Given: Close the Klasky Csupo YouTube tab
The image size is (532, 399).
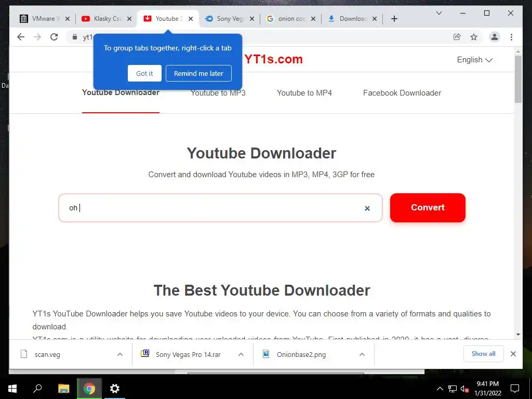Looking at the screenshot, I should pyautogui.click(x=129, y=19).
